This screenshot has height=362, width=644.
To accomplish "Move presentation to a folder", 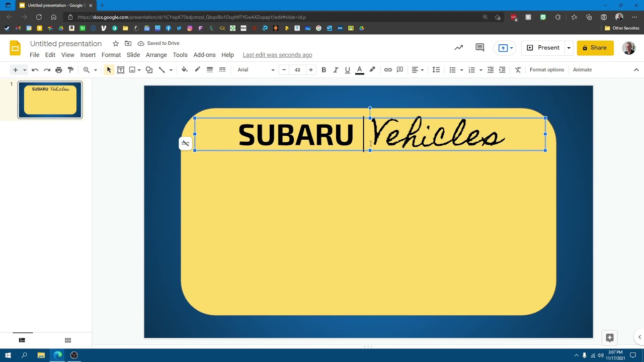I will point(128,43).
